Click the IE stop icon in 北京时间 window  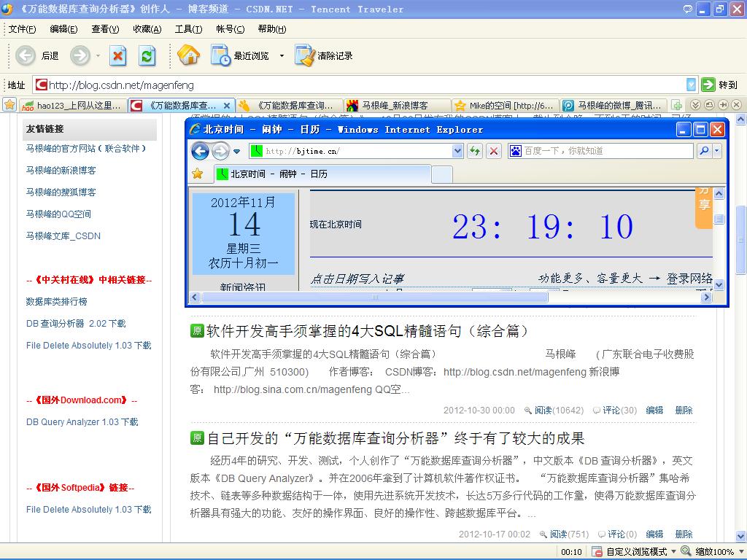[x=494, y=152]
